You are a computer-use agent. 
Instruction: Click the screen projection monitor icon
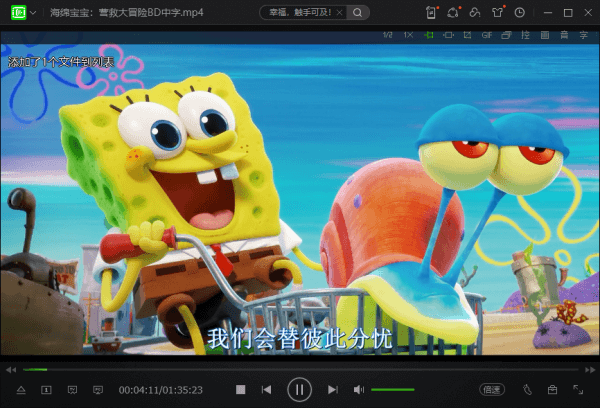(98, 390)
